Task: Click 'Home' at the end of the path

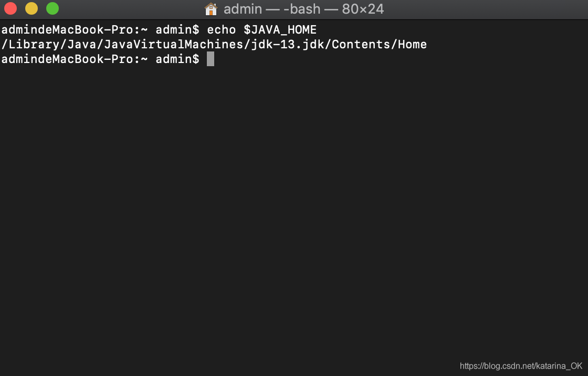Action: point(412,44)
